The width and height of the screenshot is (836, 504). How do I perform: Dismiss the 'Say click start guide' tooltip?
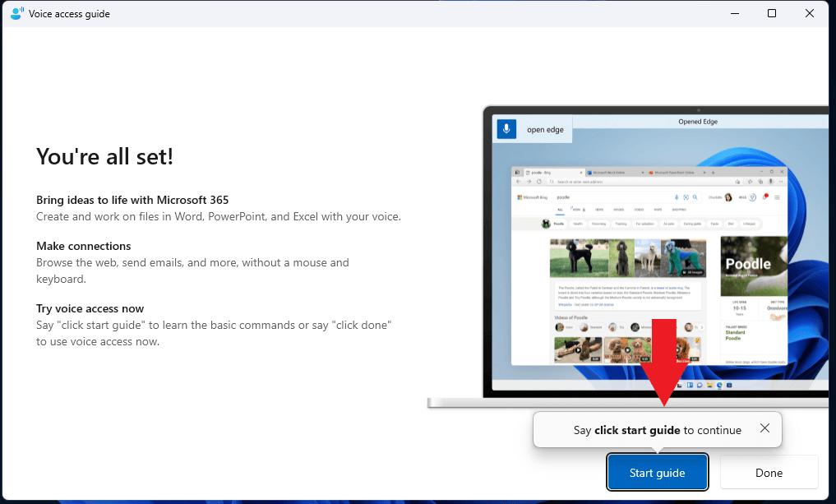click(764, 428)
